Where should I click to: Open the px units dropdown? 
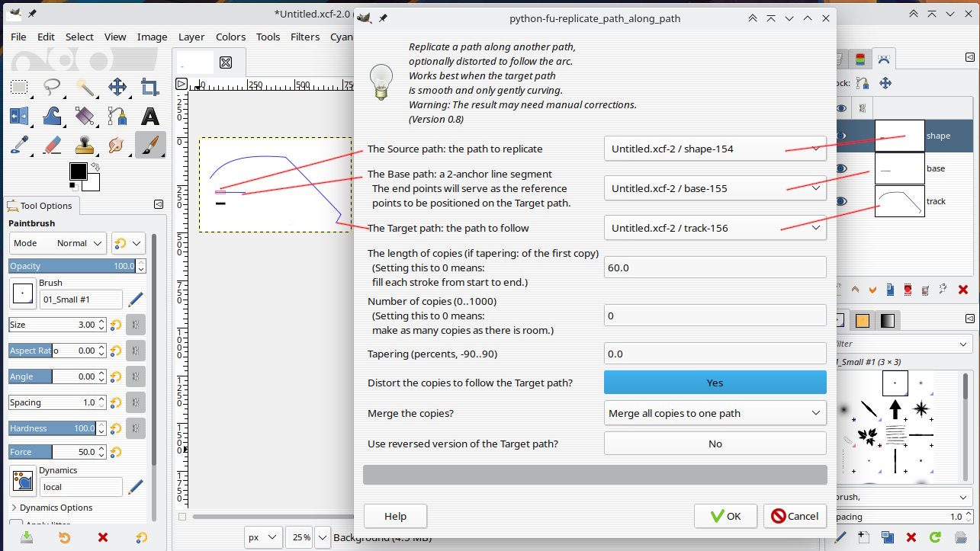264,537
